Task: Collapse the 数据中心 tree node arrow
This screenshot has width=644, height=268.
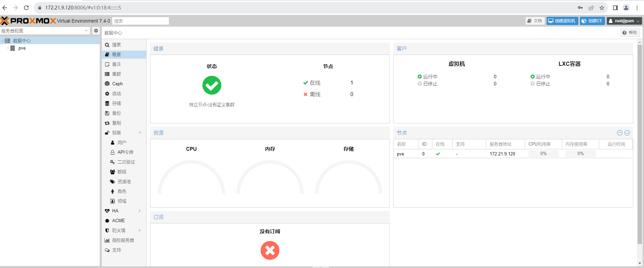Action: click(x=2, y=41)
